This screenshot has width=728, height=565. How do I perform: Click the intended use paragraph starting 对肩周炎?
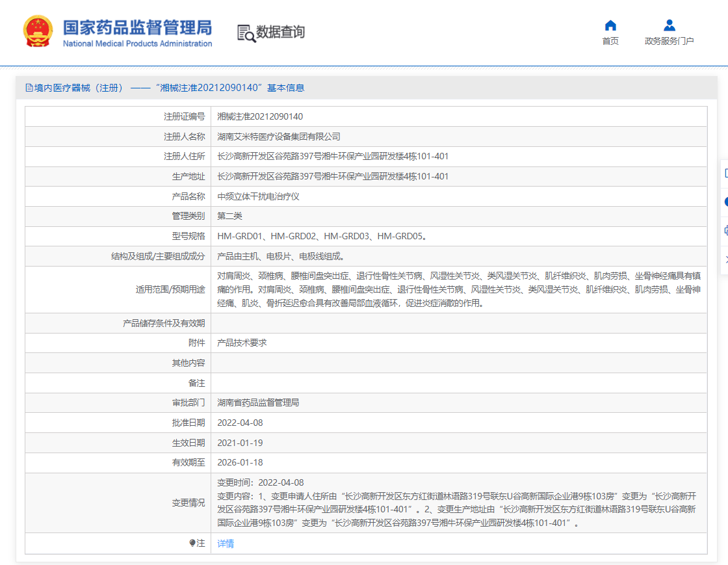459,290
